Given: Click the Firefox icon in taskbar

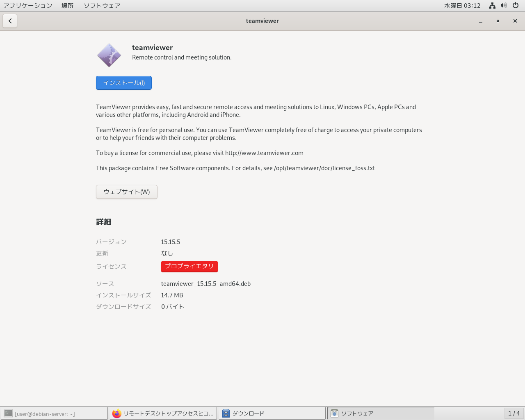Looking at the screenshot, I should (117, 413).
